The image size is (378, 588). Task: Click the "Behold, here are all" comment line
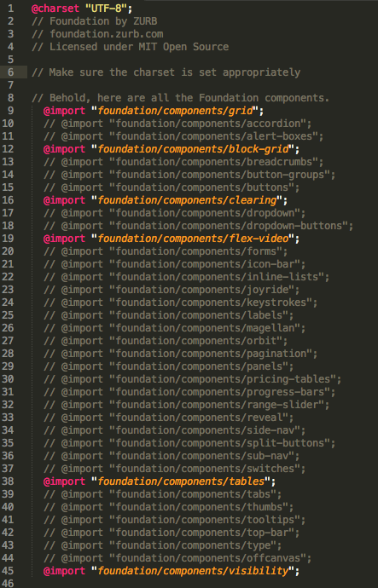pos(180,98)
